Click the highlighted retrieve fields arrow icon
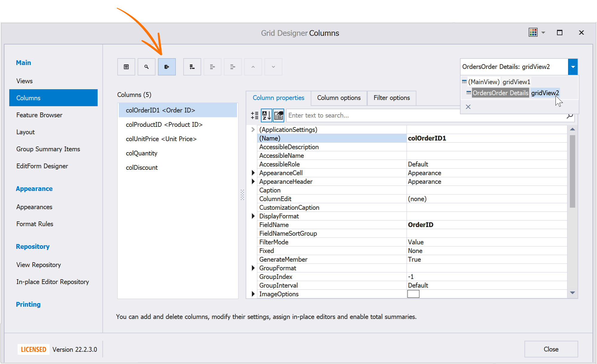This screenshot has height=364, width=597. [x=167, y=67]
